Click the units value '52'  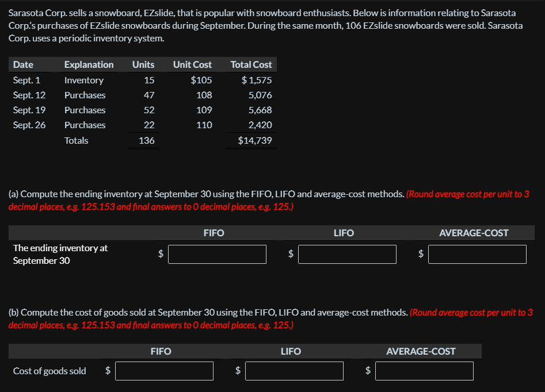(149, 110)
